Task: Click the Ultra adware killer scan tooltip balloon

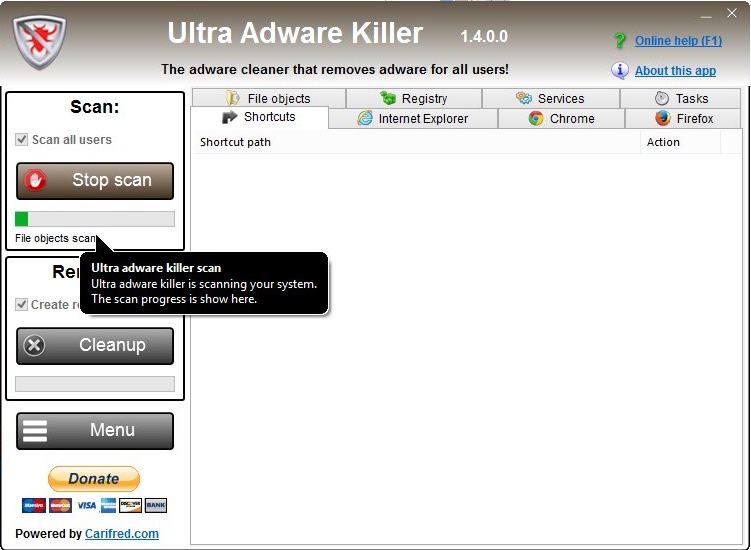Action: click(204, 283)
